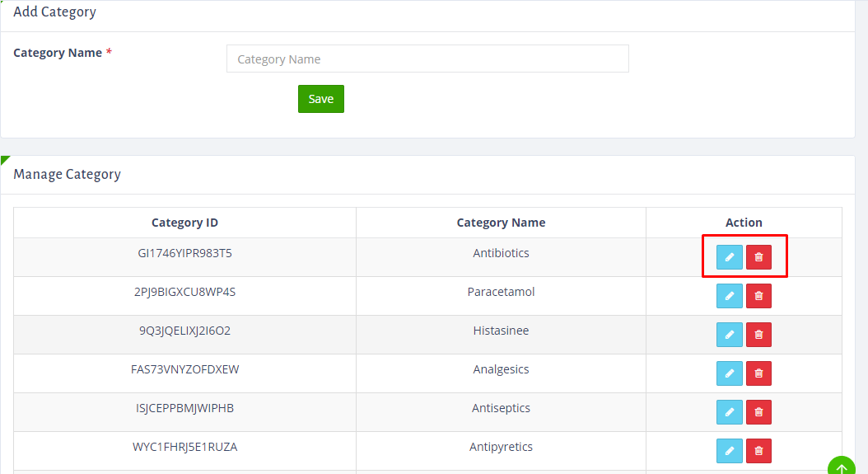The image size is (868, 474).
Task: Click the Category Name column header
Action: 501,223
